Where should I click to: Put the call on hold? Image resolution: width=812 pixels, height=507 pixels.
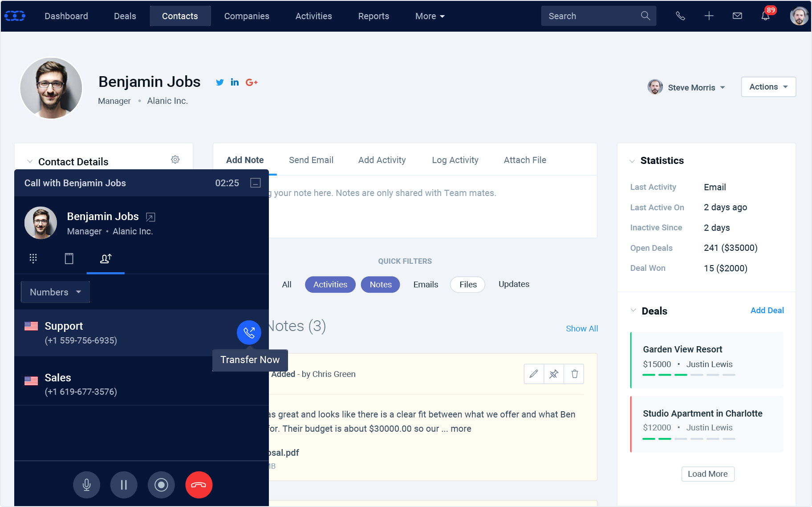124,485
